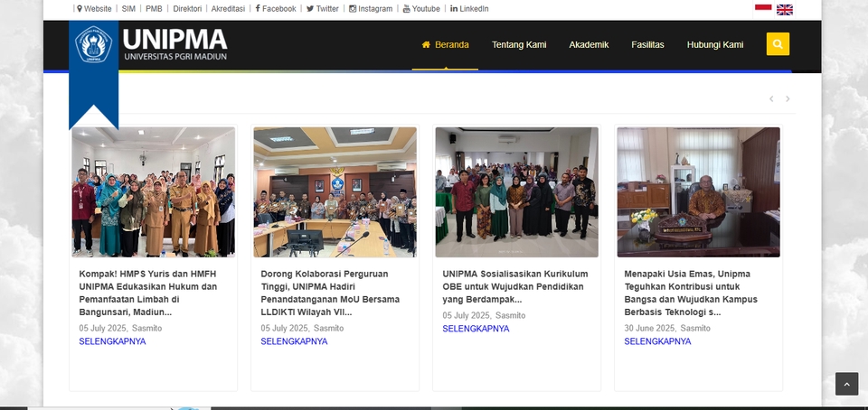Open headline Kompak! HMPS Yuris dan HMFH
The height and width of the screenshot is (410, 868).
[x=147, y=293]
